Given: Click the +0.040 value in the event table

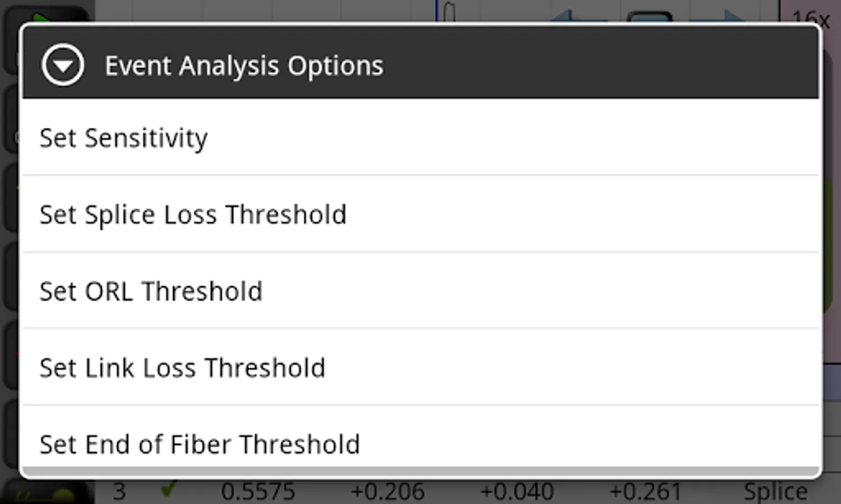Looking at the screenshot, I should tap(517, 492).
